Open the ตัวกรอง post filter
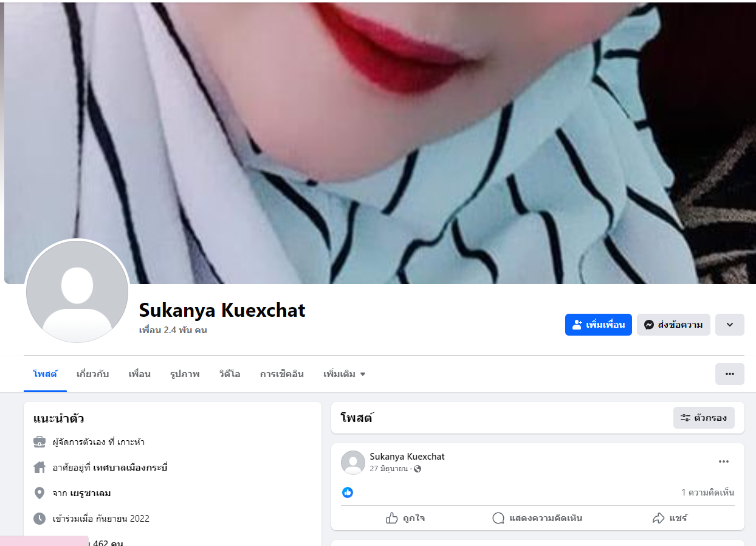 [x=704, y=418]
